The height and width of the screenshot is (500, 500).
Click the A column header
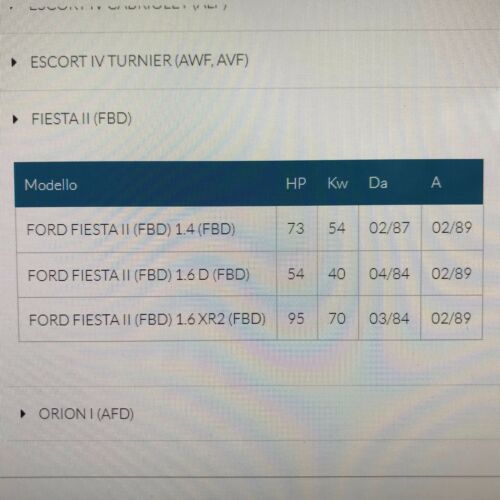[x=436, y=182]
